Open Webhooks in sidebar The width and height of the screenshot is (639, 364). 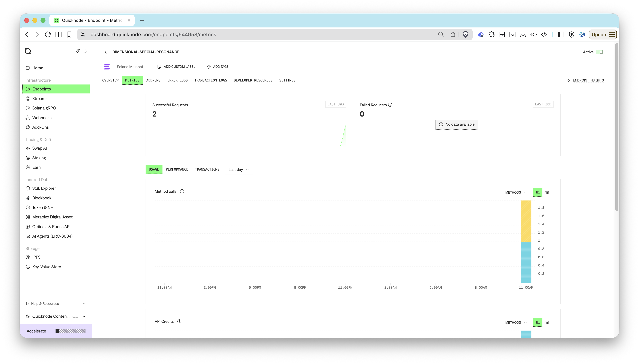coord(56,118)
